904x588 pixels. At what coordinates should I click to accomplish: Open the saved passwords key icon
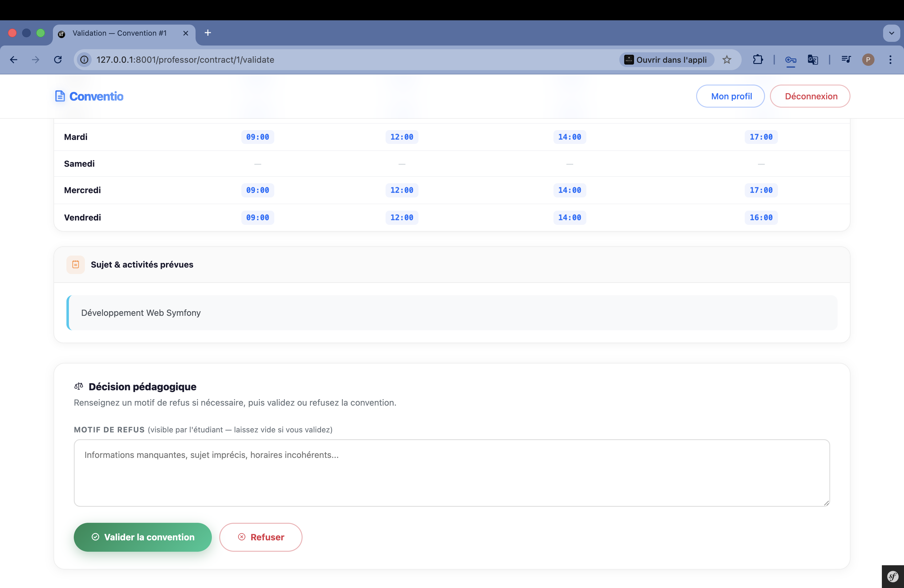791,60
